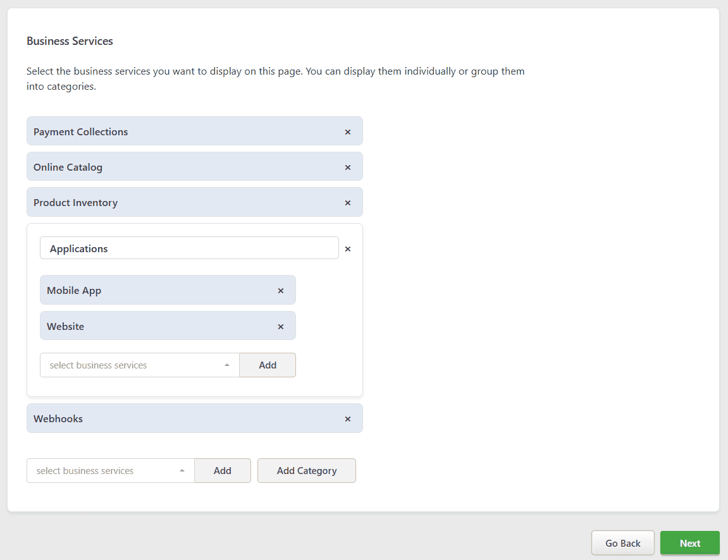
Task: Open the bottom select business services dropdown
Action: point(110,471)
